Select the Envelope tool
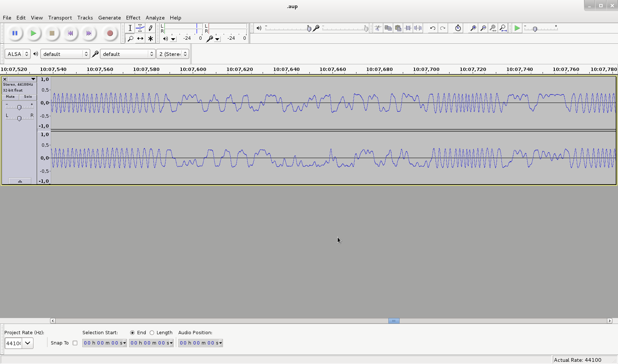Screen dimensions: 618x364 [140, 28]
